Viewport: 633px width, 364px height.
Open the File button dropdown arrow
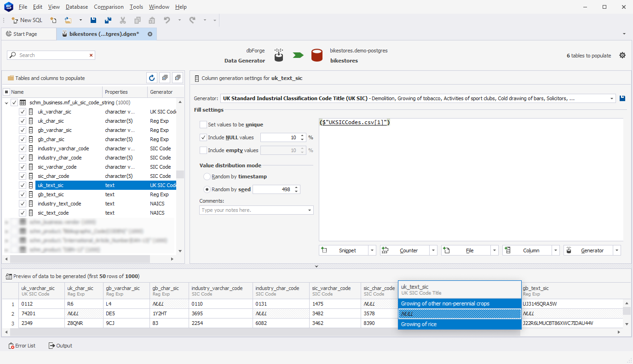point(494,250)
